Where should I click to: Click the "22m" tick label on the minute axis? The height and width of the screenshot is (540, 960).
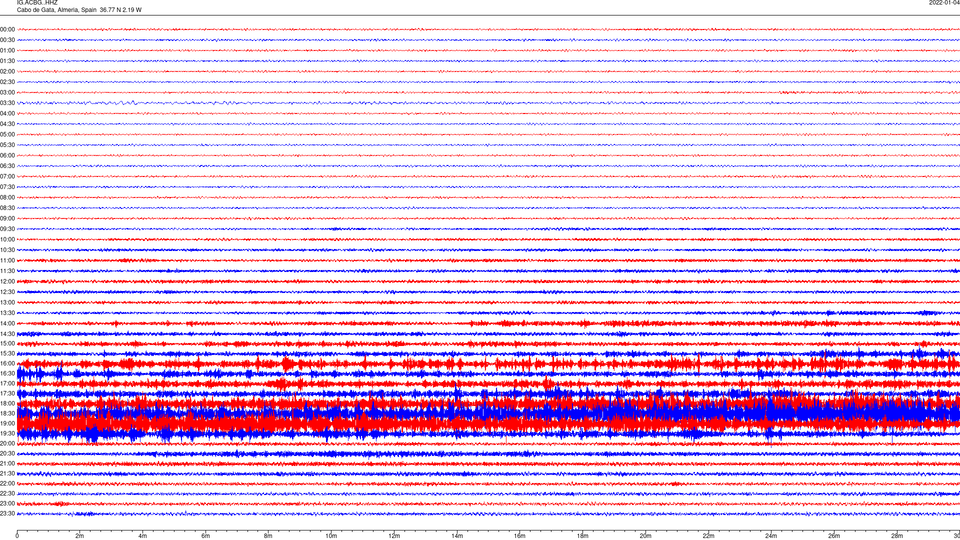point(708,536)
